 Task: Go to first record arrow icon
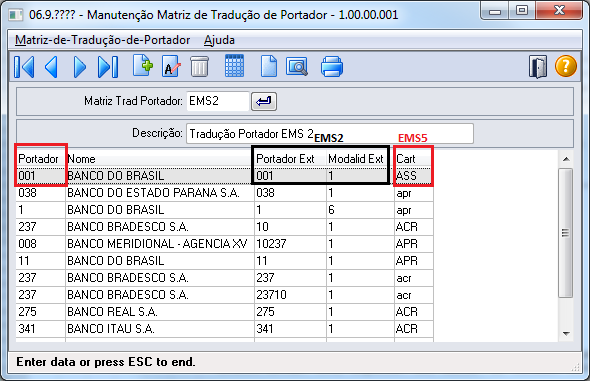coord(24,67)
